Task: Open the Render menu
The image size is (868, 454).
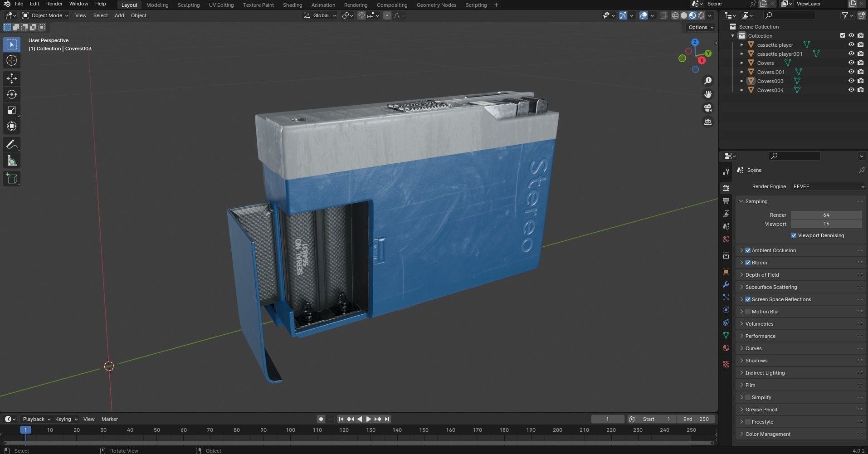Action: coord(54,4)
